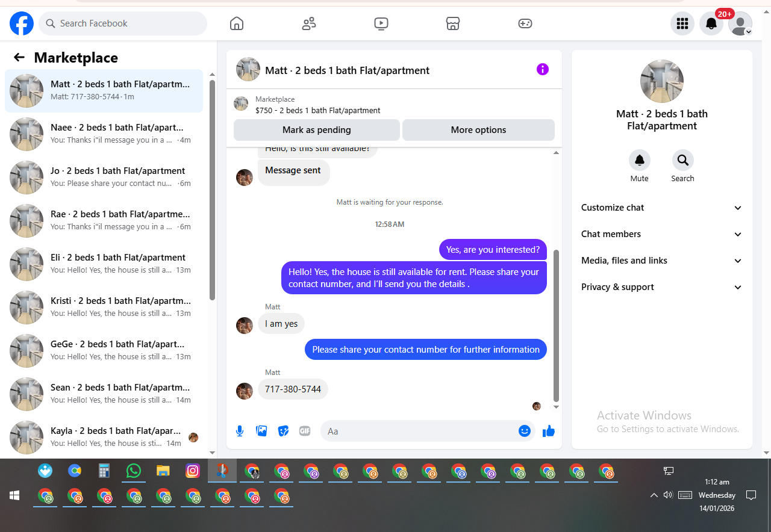
Task: Click the volume speaker tray icon
Action: (x=668, y=495)
